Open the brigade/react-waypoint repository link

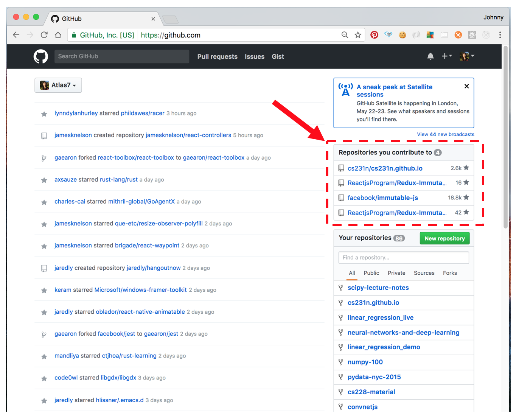click(x=147, y=246)
